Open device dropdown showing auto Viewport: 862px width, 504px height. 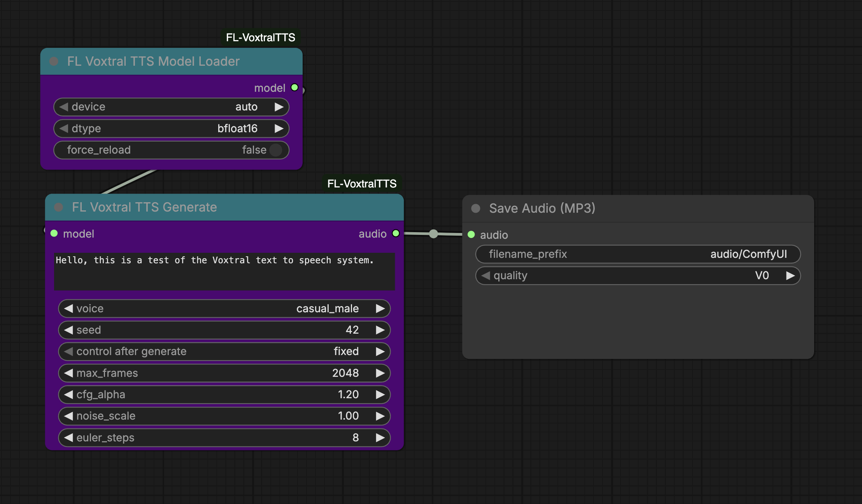[x=171, y=107]
